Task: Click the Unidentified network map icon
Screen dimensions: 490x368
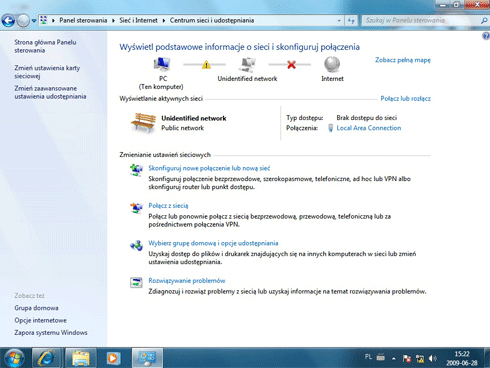Action: [x=248, y=64]
